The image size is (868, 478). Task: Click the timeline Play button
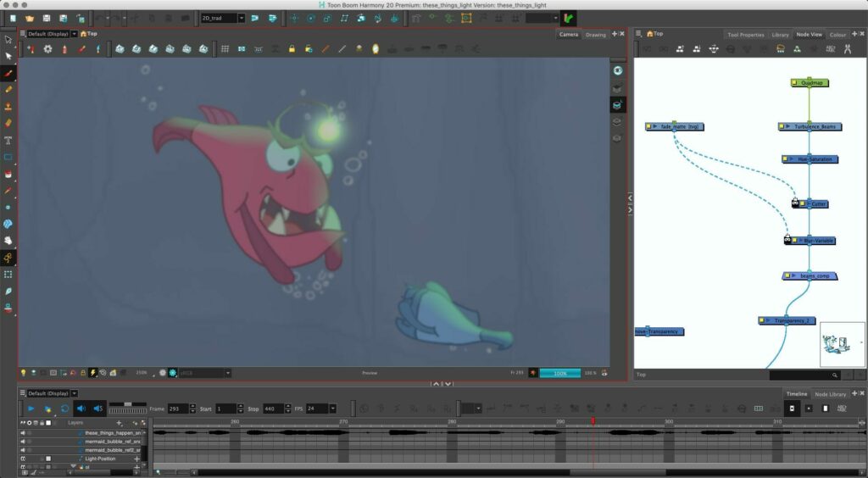pos(31,409)
